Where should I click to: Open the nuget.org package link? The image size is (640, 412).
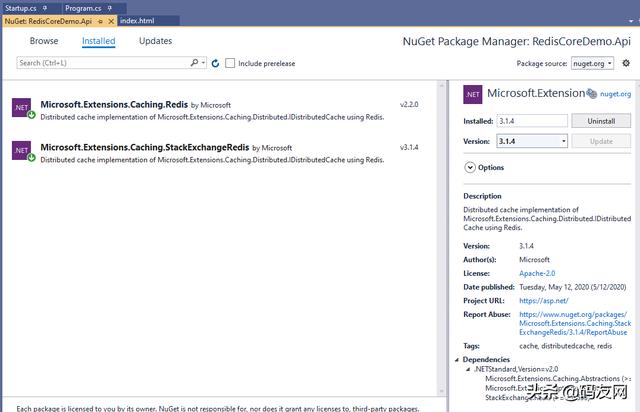[x=615, y=94]
